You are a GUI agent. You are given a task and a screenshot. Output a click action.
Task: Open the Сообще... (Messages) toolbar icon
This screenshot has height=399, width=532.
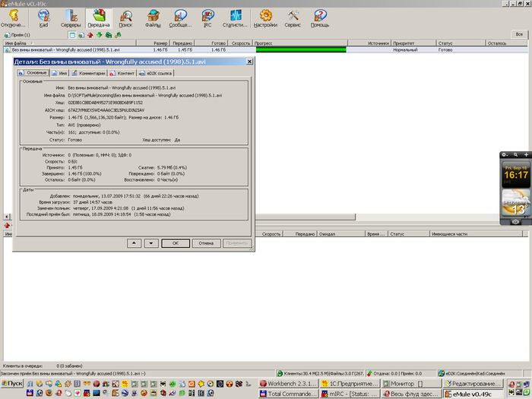coord(180,18)
